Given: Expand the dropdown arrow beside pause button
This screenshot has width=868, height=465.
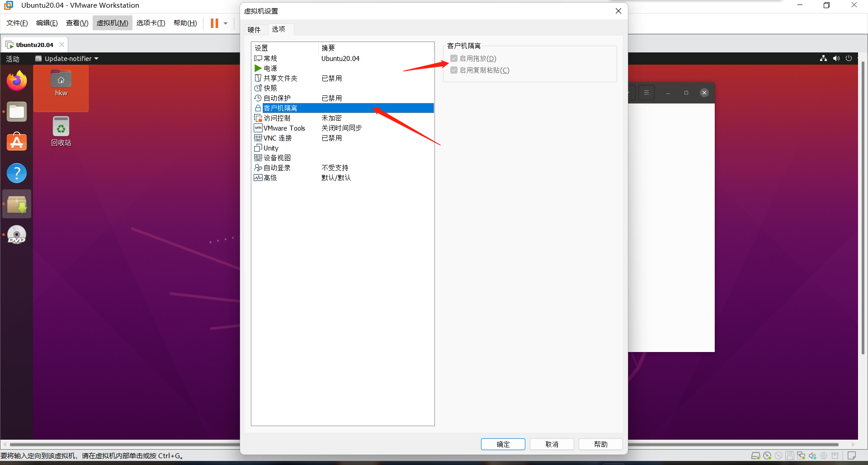Looking at the screenshot, I should [x=226, y=23].
